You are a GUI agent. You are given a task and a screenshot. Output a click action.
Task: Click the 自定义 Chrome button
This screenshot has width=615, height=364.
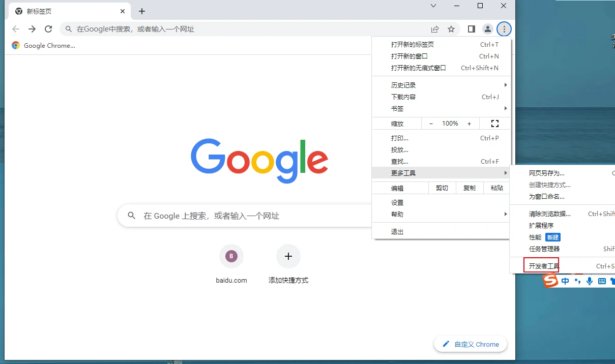pos(471,344)
